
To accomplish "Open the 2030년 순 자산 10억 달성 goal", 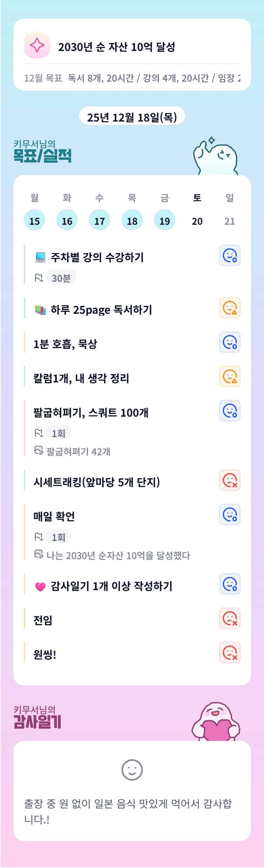I will 117,47.
